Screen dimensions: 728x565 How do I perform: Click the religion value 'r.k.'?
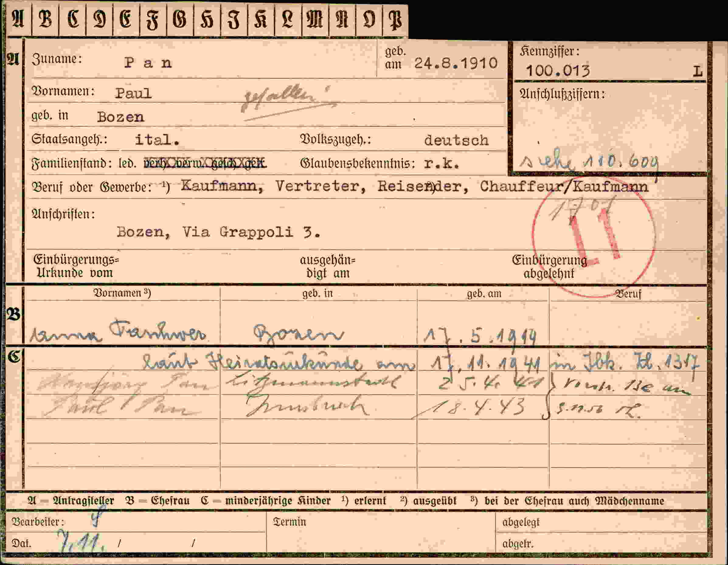(x=441, y=164)
